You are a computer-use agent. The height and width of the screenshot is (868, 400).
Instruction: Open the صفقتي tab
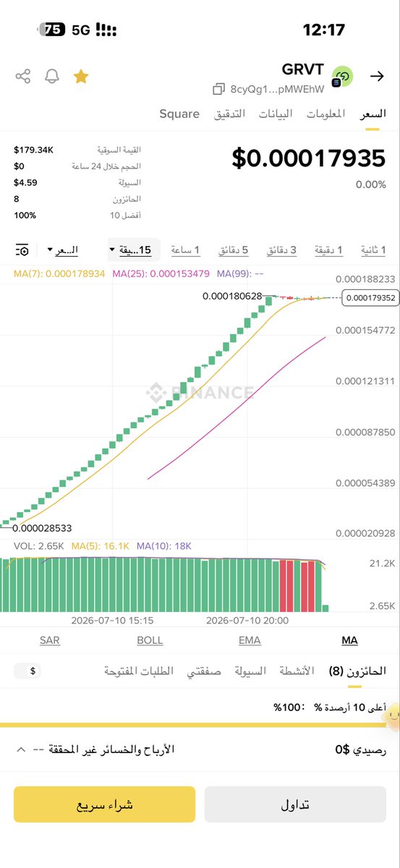[x=203, y=671]
